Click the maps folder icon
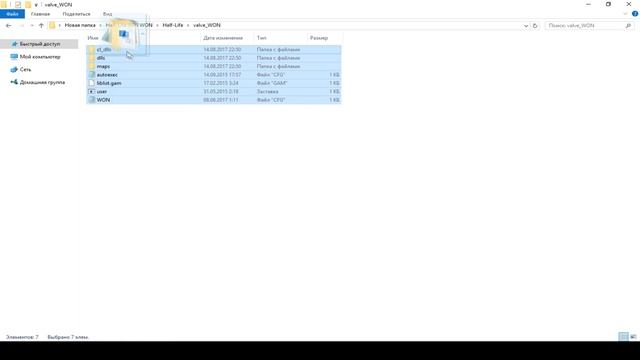640x360 pixels. [91, 66]
